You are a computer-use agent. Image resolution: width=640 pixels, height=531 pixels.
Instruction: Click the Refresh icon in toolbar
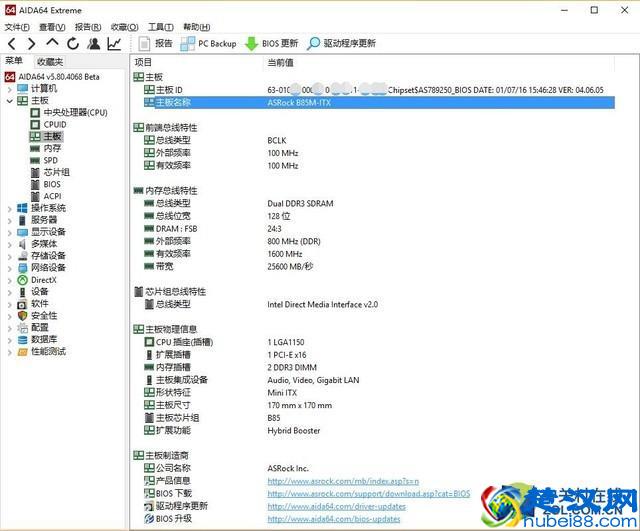73,44
